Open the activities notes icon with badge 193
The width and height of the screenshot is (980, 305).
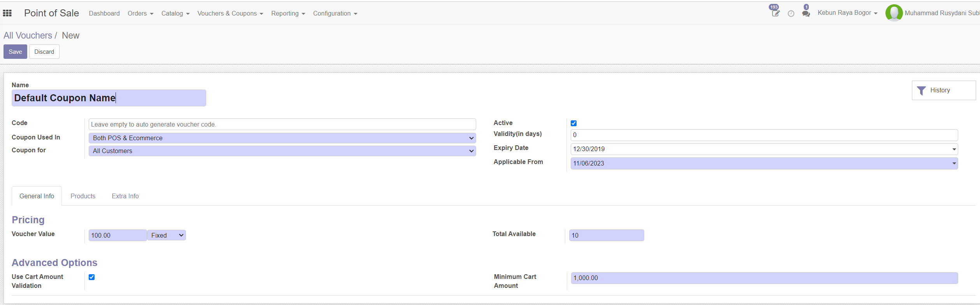click(x=775, y=13)
